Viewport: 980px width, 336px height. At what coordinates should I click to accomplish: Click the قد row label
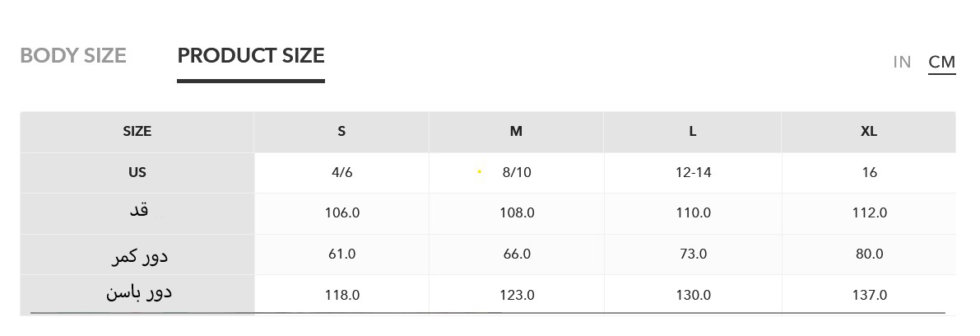[x=139, y=211]
